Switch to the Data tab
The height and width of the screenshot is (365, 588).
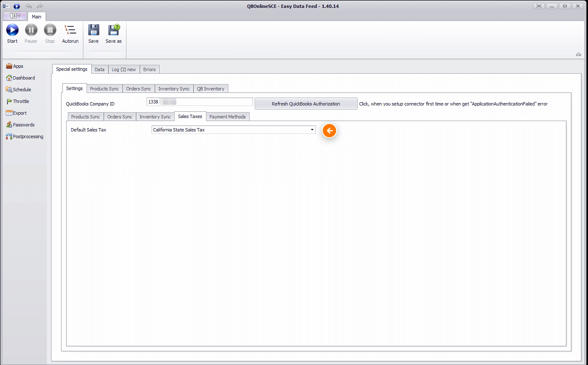[100, 70]
